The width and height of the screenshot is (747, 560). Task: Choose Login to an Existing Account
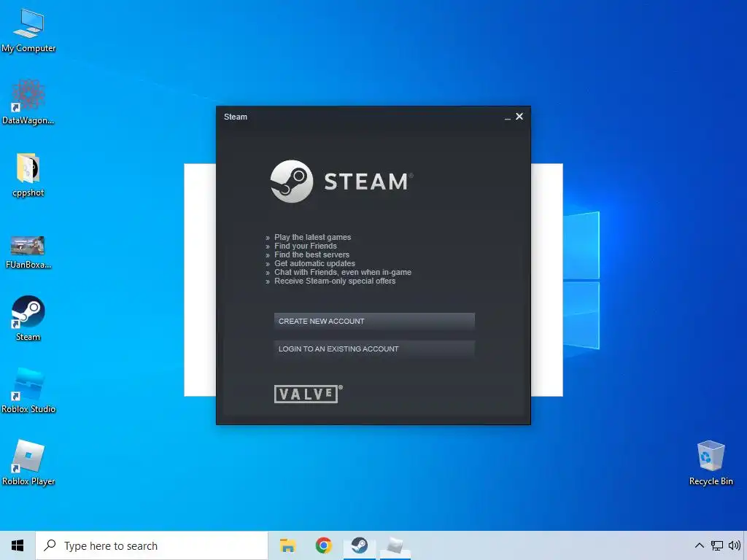374,349
